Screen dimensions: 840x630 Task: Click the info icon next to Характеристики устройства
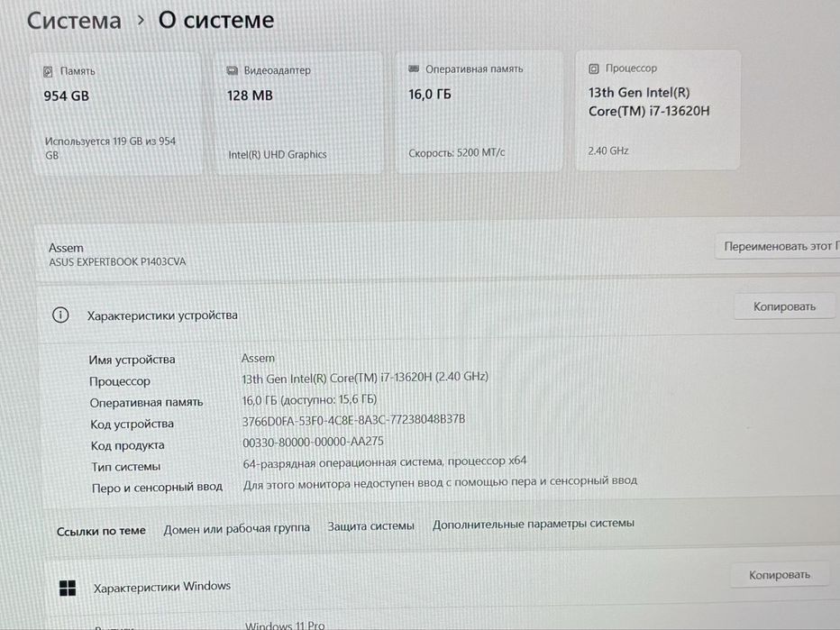pyautogui.click(x=60, y=315)
